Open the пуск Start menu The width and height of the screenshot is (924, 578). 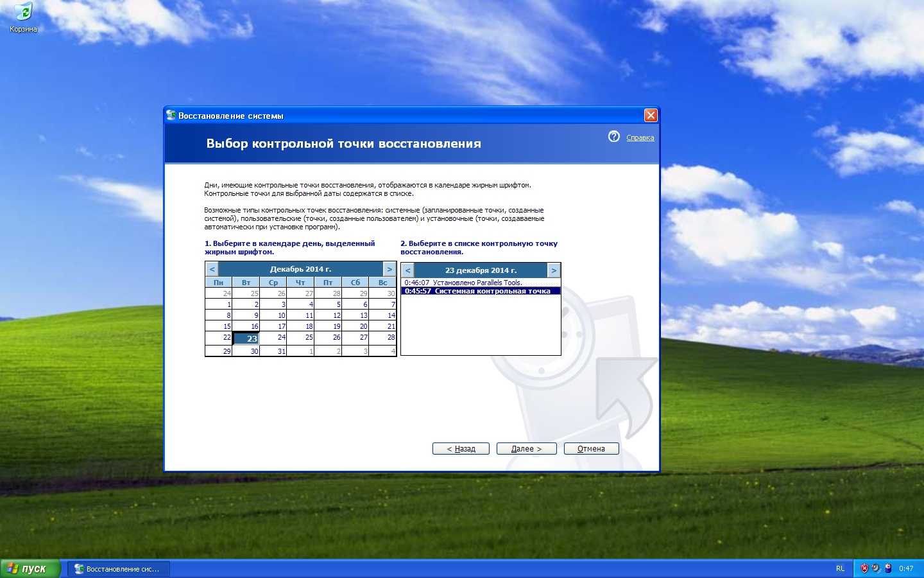pos(30,568)
